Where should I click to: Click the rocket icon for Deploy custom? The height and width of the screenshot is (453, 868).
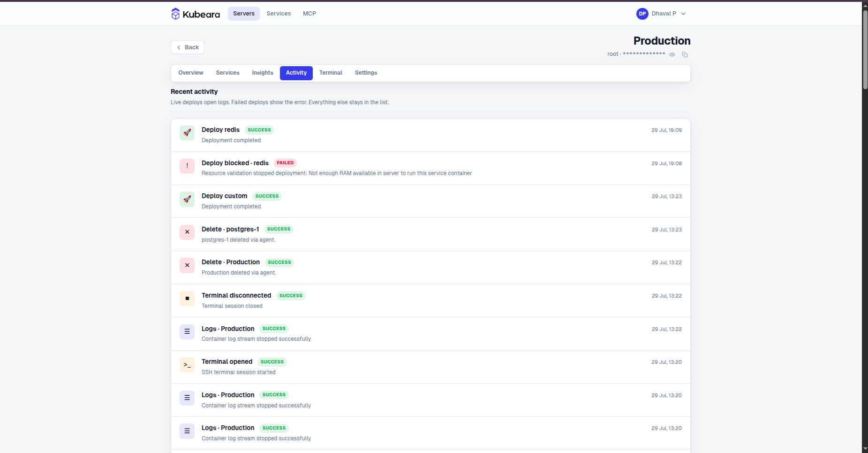coord(187,199)
